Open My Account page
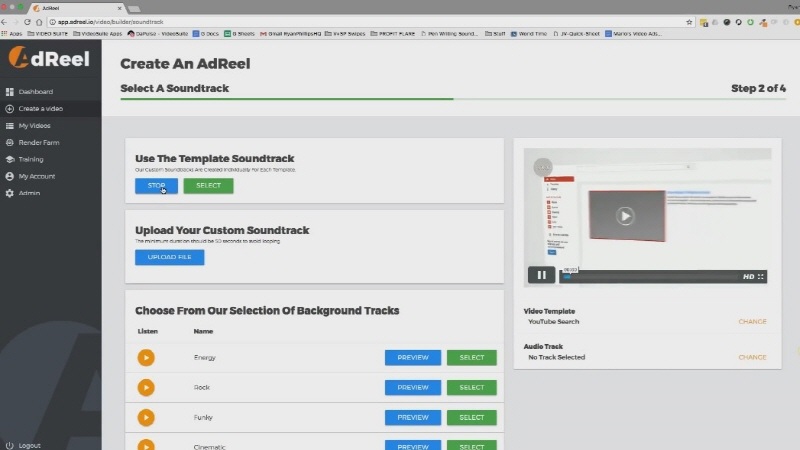 tap(37, 176)
